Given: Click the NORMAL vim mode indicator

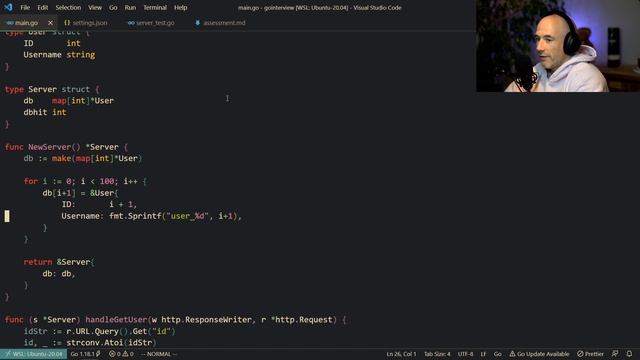Looking at the screenshot, I should click(x=158, y=354).
